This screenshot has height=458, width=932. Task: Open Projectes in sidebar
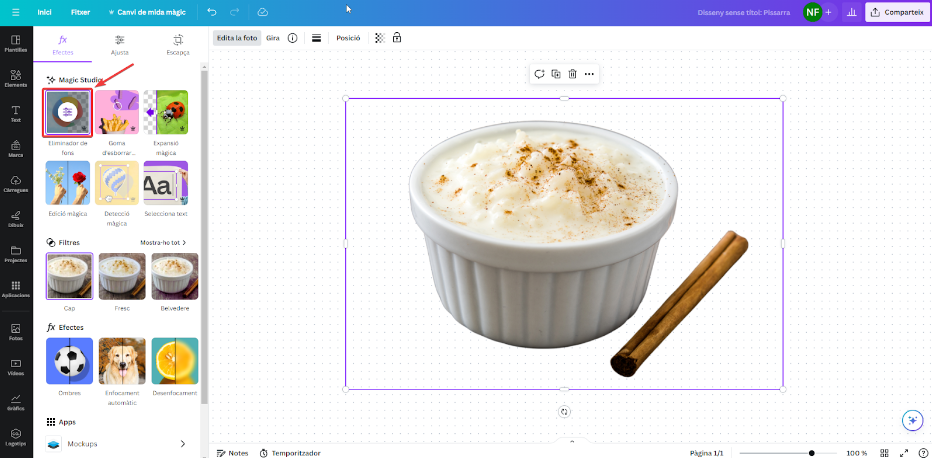(x=16, y=254)
